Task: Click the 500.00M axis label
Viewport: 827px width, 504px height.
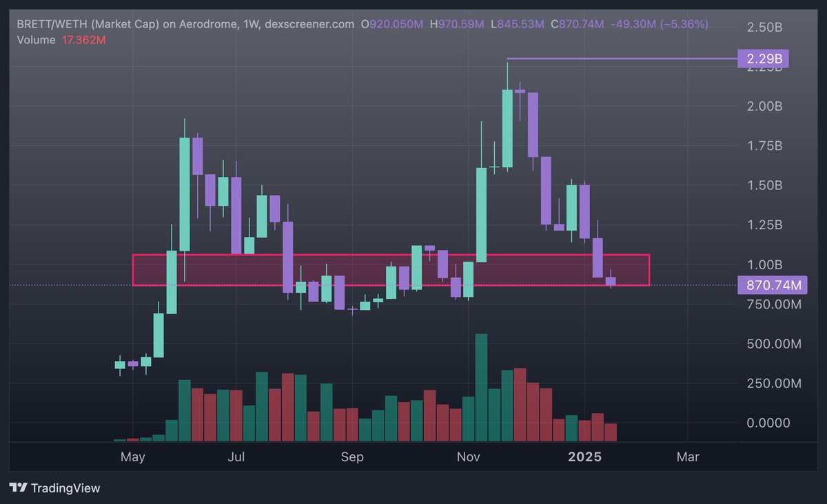Action: [773, 344]
